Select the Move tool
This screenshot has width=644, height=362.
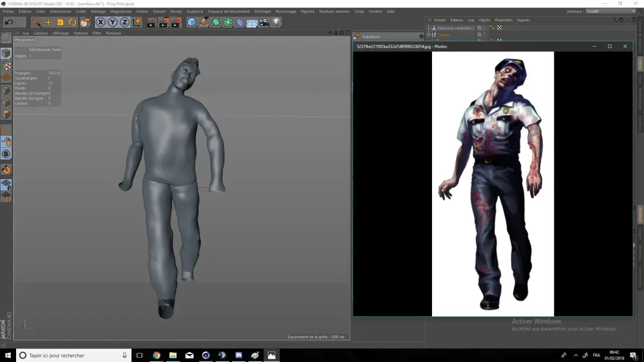48,22
